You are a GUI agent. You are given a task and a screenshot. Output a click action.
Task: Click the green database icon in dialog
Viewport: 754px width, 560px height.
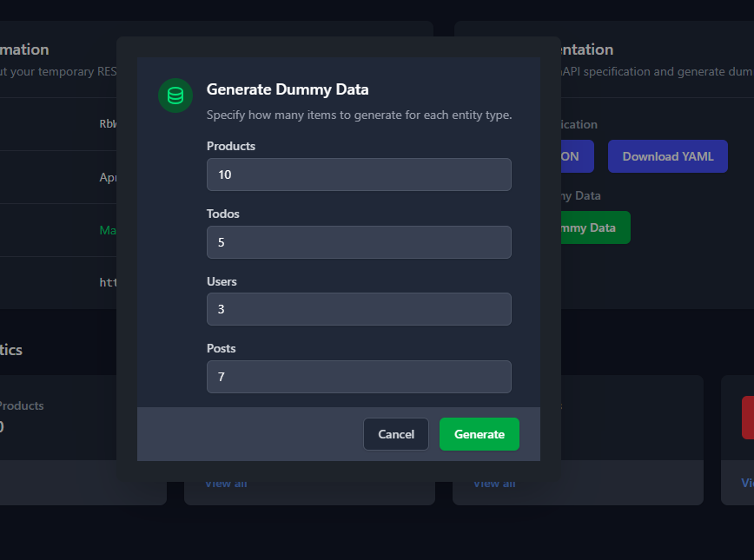click(x=175, y=96)
